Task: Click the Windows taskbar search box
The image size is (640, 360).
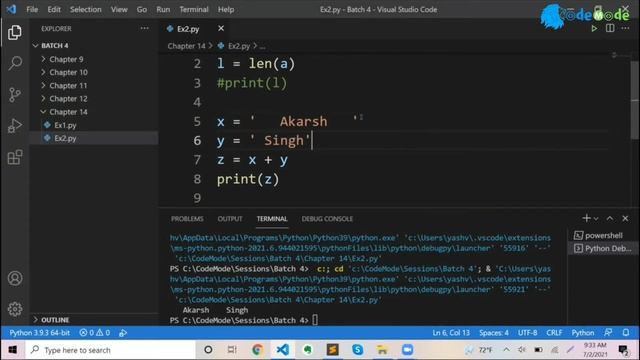Action: 110,350
